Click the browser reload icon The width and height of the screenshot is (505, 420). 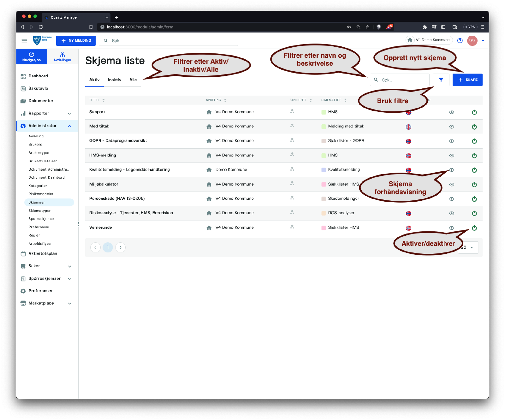pos(41,27)
